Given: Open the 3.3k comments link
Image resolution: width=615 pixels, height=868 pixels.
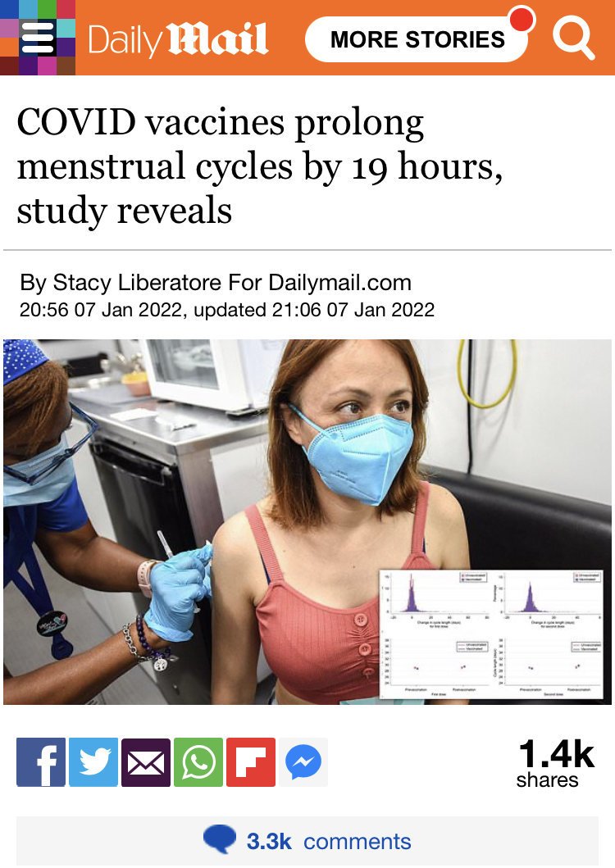Looking at the screenshot, I should tap(329, 842).
